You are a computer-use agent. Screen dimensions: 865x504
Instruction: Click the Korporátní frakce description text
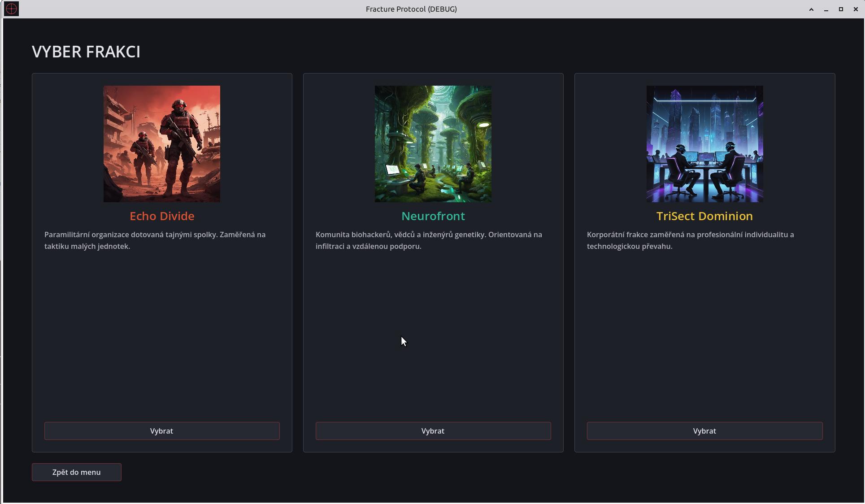point(691,240)
